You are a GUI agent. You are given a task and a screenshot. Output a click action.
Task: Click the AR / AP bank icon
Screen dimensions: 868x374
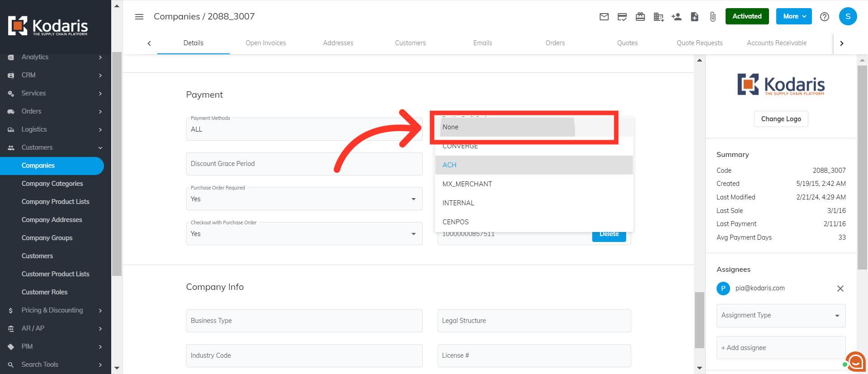(11, 329)
